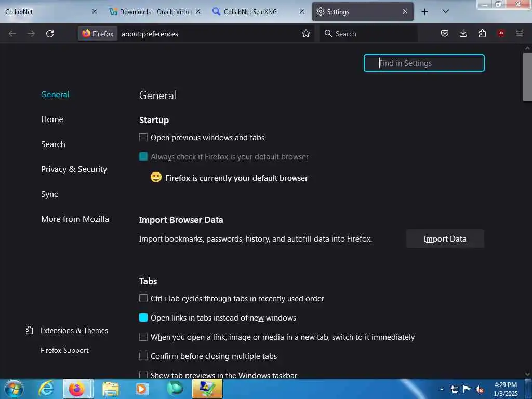This screenshot has width=532, height=399.
Task: Select the Home settings category
Action: point(52,119)
